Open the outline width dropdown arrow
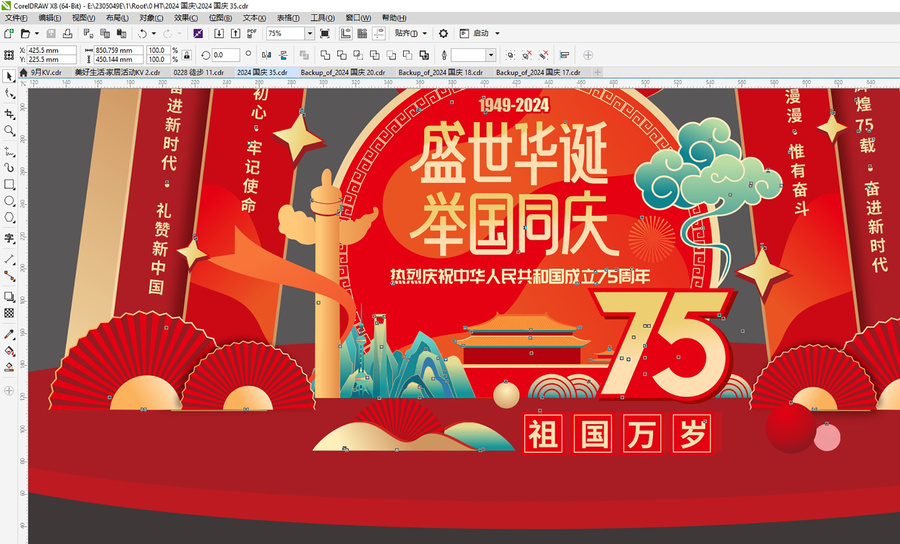 (x=491, y=55)
